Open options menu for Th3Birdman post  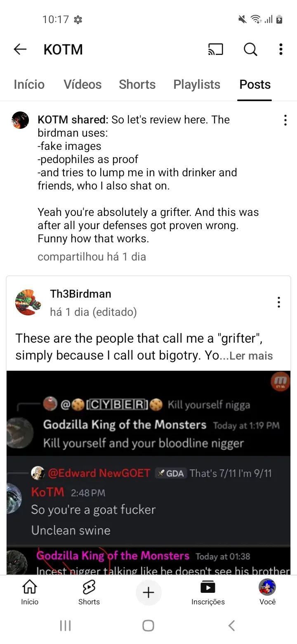coord(279,302)
